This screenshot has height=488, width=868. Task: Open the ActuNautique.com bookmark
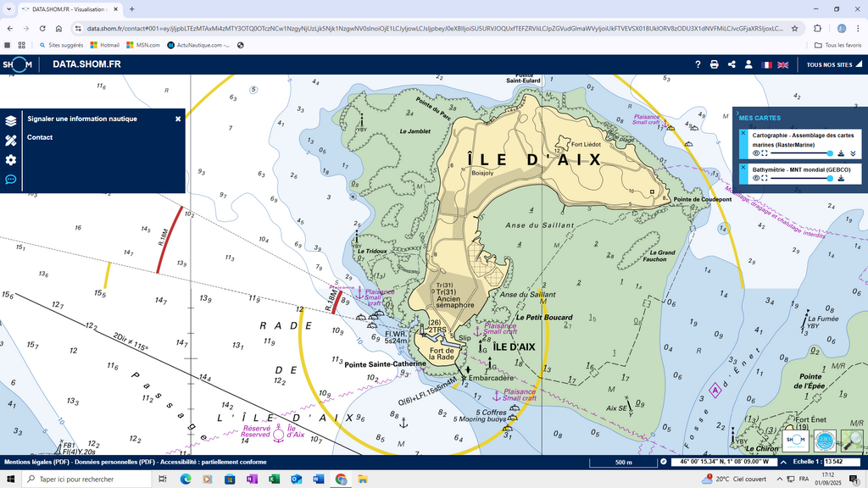coord(198,46)
